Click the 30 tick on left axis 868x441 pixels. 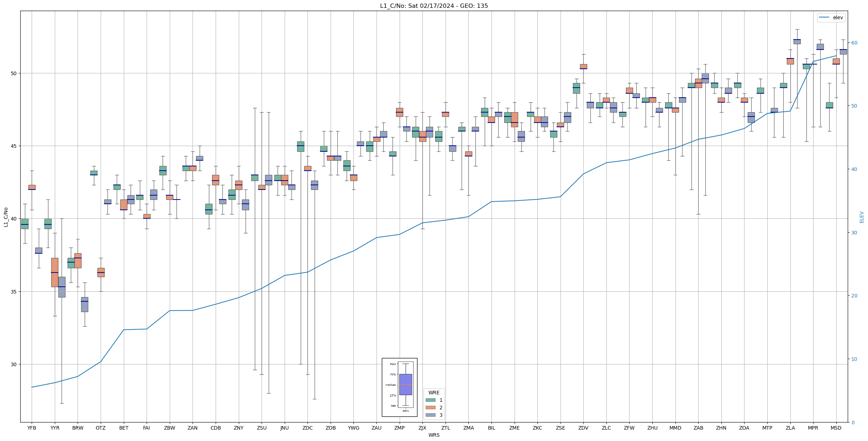pos(14,364)
